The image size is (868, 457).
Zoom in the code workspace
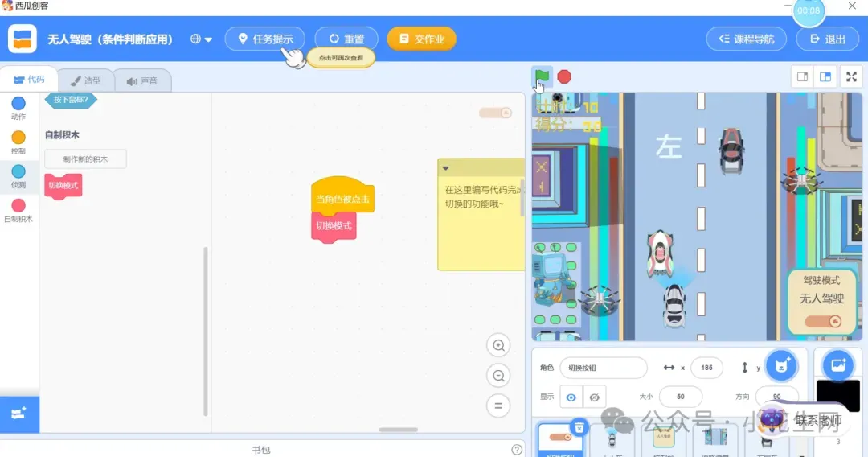coord(498,346)
